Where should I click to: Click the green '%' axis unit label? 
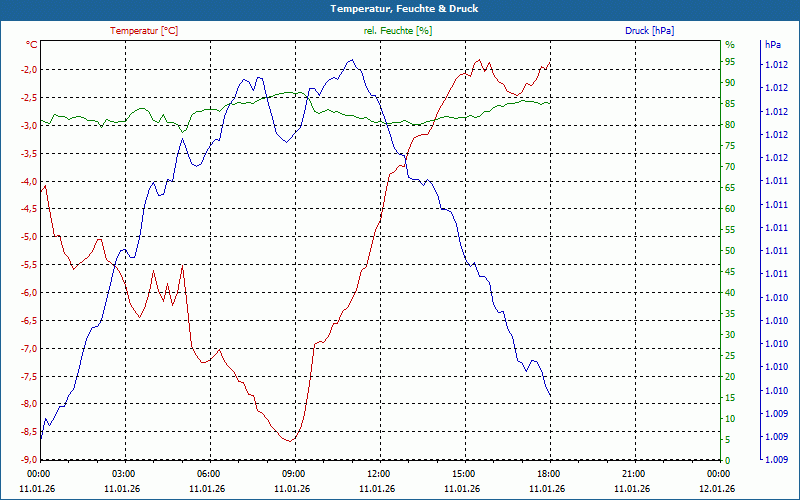(730, 45)
